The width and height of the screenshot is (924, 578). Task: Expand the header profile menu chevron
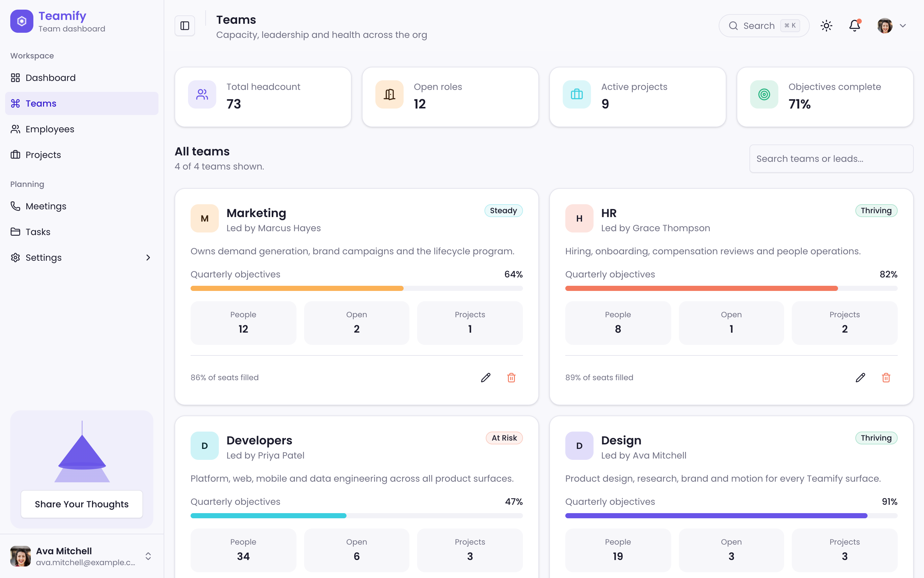click(x=903, y=26)
